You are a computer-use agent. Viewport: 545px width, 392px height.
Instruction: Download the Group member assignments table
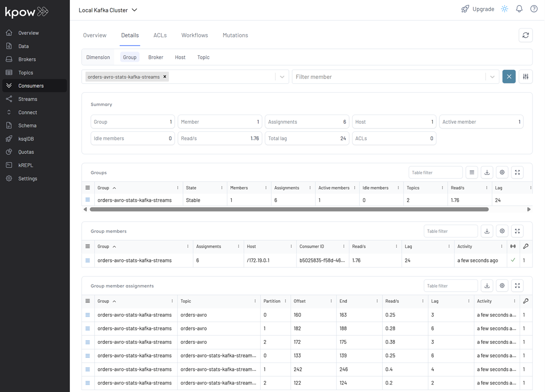[487, 286]
